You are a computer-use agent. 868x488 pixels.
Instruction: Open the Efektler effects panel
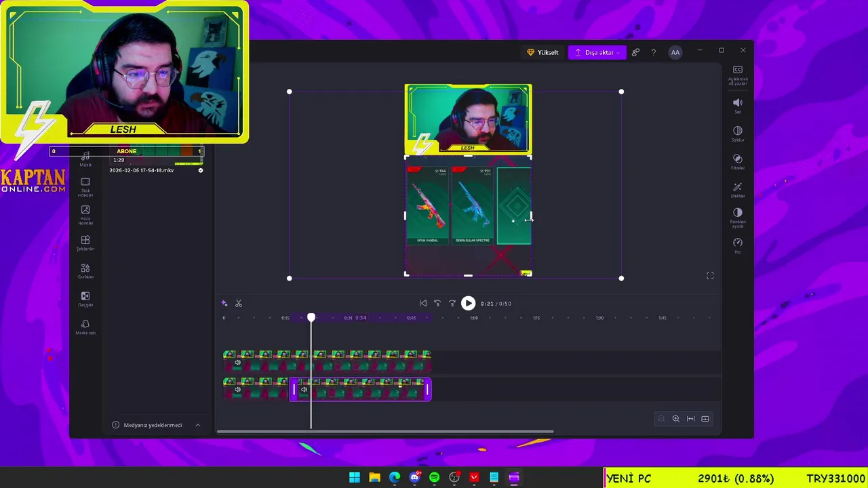tap(738, 190)
